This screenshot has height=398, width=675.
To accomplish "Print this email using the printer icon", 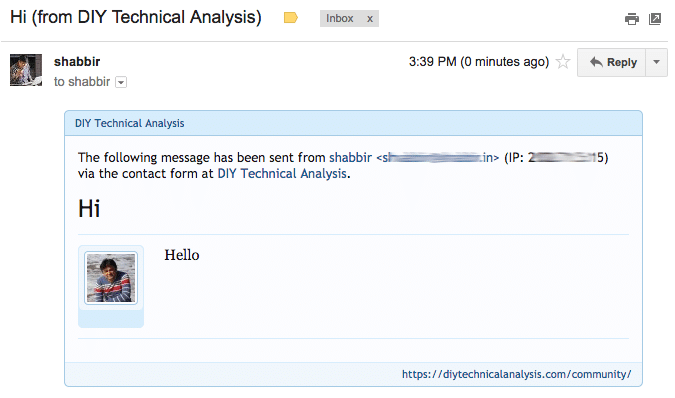I will pyautogui.click(x=632, y=19).
